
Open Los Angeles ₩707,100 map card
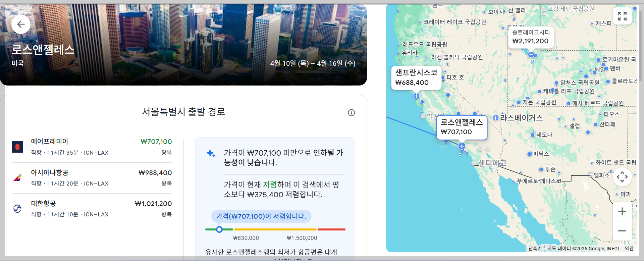click(462, 127)
